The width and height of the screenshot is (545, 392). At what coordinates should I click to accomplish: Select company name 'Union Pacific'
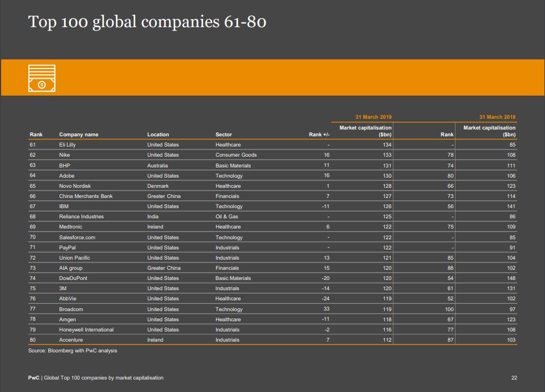(74, 258)
